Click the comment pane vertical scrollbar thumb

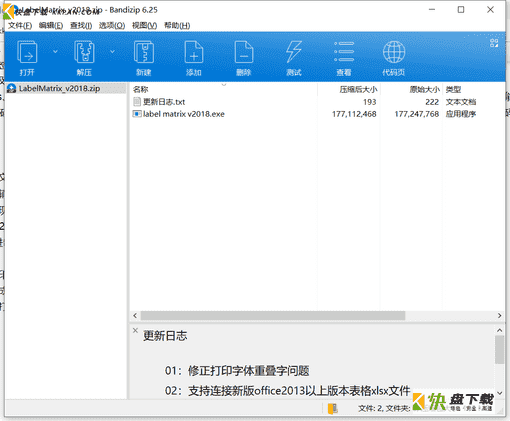pyautogui.click(x=499, y=350)
